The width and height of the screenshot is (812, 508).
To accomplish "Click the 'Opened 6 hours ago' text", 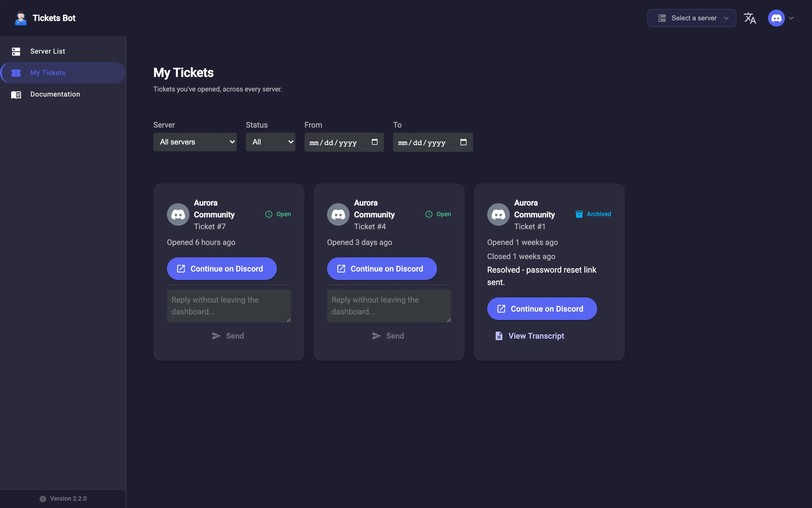I will (201, 243).
